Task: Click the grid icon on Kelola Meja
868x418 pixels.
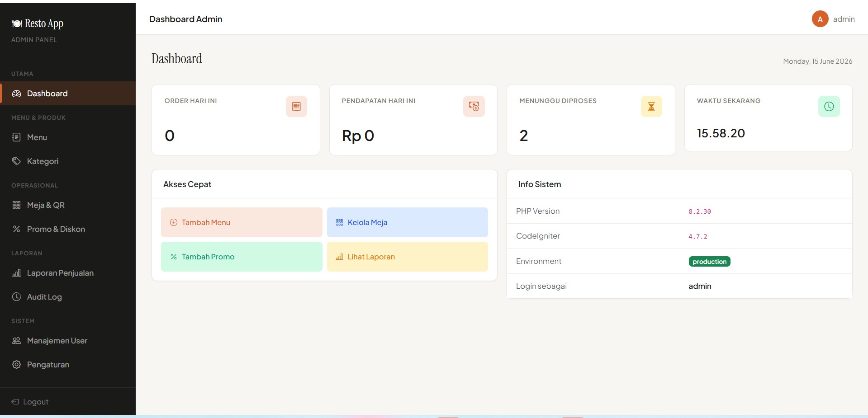Action: (340, 222)
